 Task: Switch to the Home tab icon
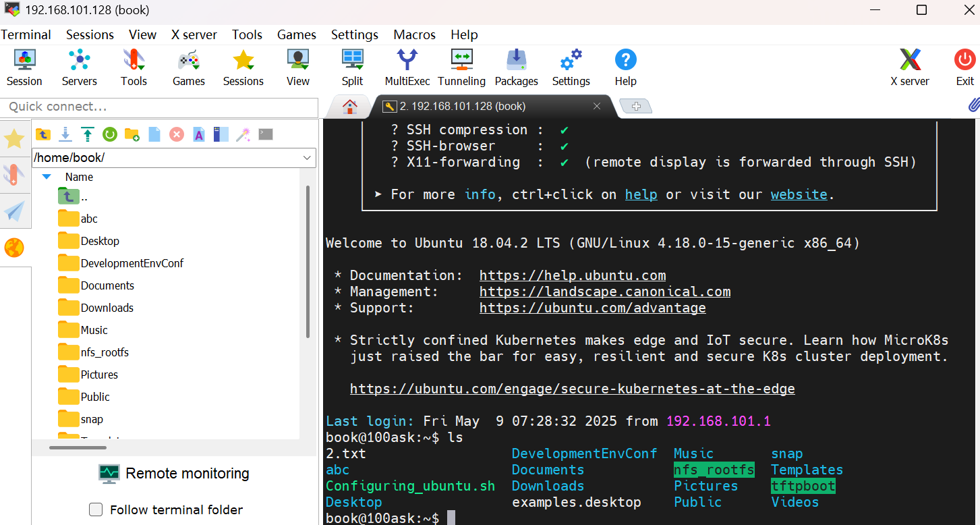349,106
